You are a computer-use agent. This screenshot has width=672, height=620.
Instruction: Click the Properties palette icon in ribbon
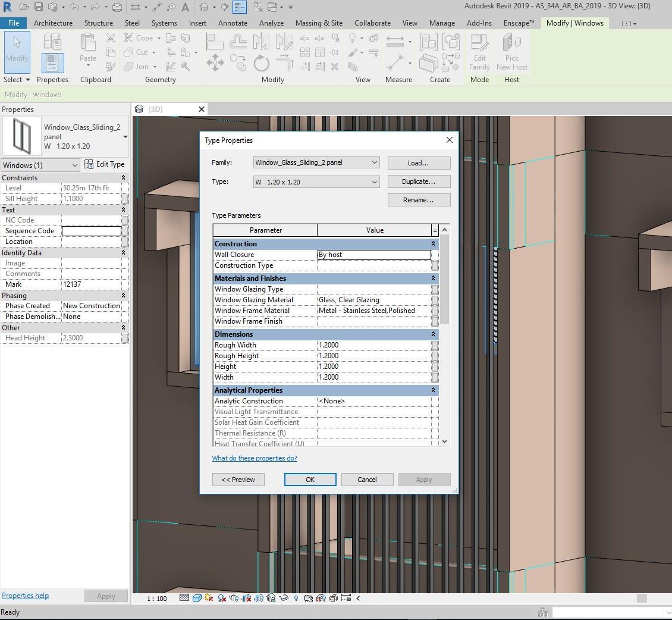point(52,63)
